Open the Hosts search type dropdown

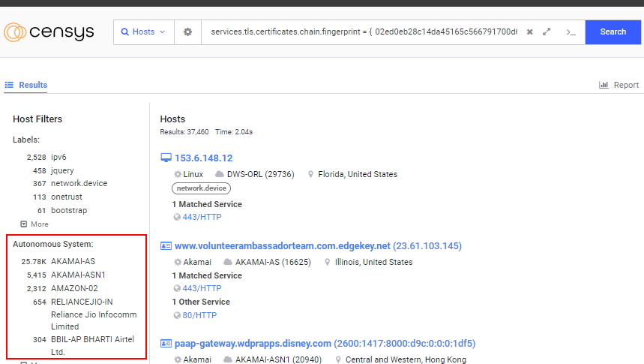click(x=144, y=32)
